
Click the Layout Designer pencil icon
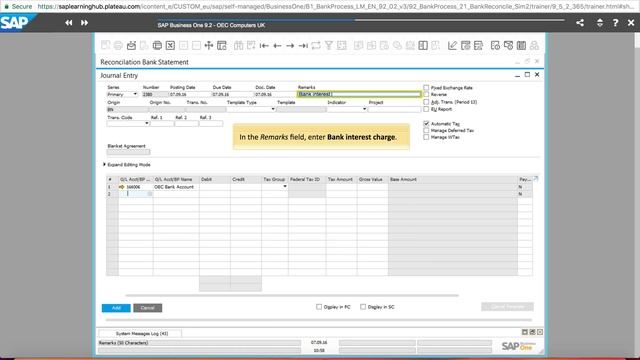(452, 45)
